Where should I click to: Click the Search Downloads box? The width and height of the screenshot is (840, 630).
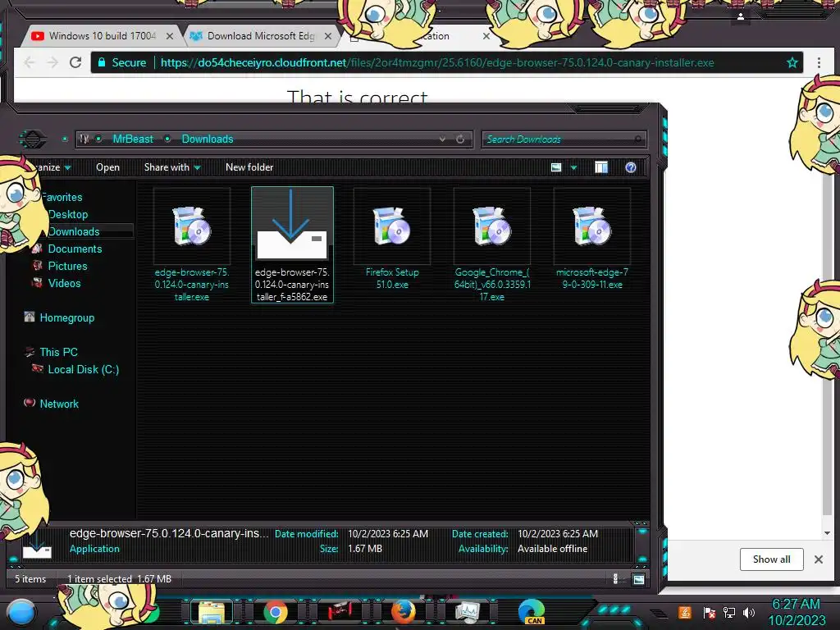[564, 139]
